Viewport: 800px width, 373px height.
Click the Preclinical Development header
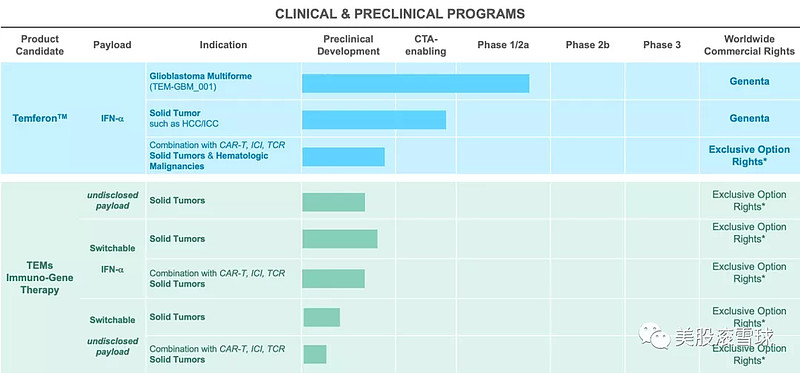pos(348,45)
